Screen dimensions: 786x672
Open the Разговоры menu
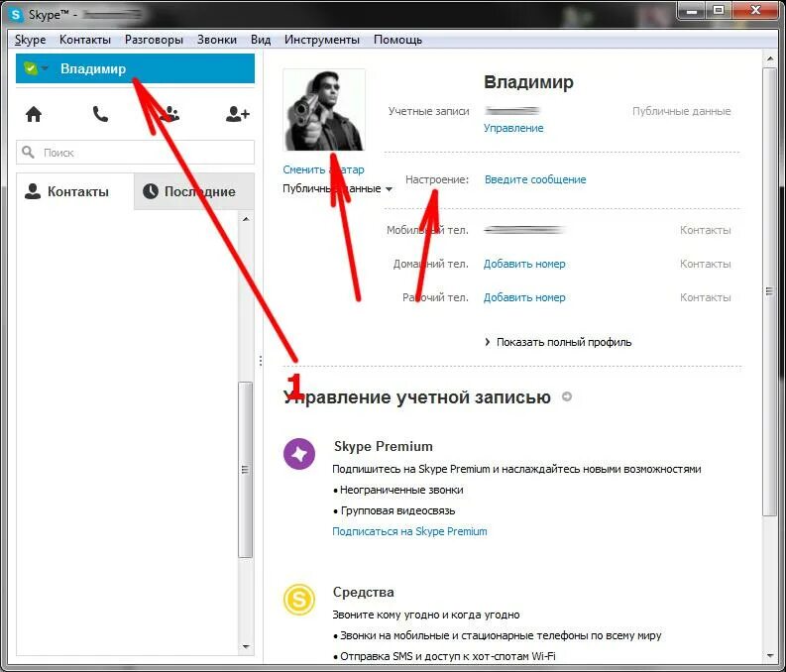pyautogui.click(x=154, y=40)
